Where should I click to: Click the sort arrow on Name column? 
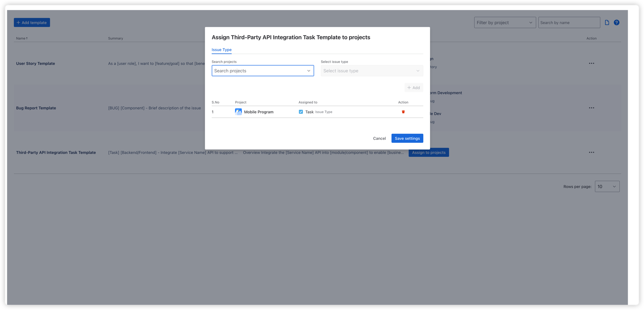pos(27,38)
